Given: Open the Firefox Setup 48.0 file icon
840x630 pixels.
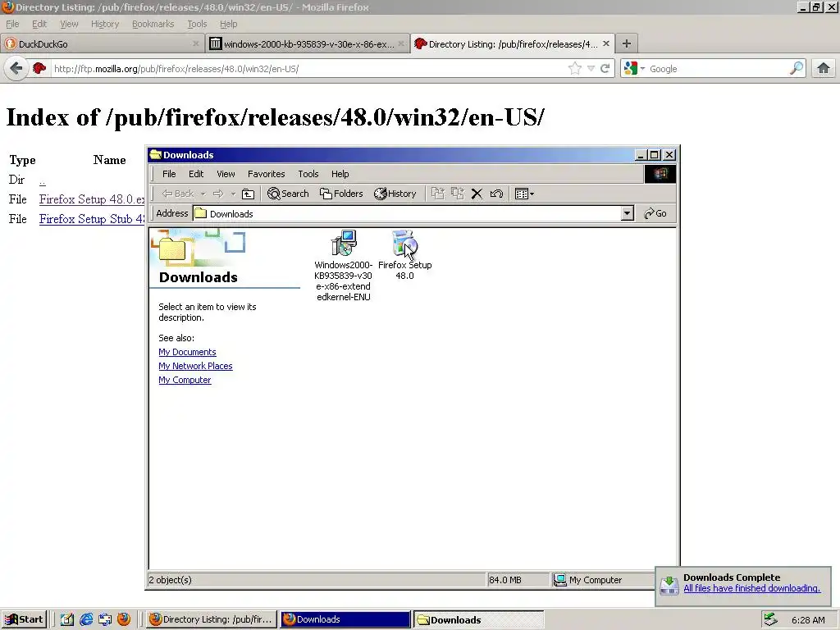Looking at the screenshot, I should tap(404, 244).
